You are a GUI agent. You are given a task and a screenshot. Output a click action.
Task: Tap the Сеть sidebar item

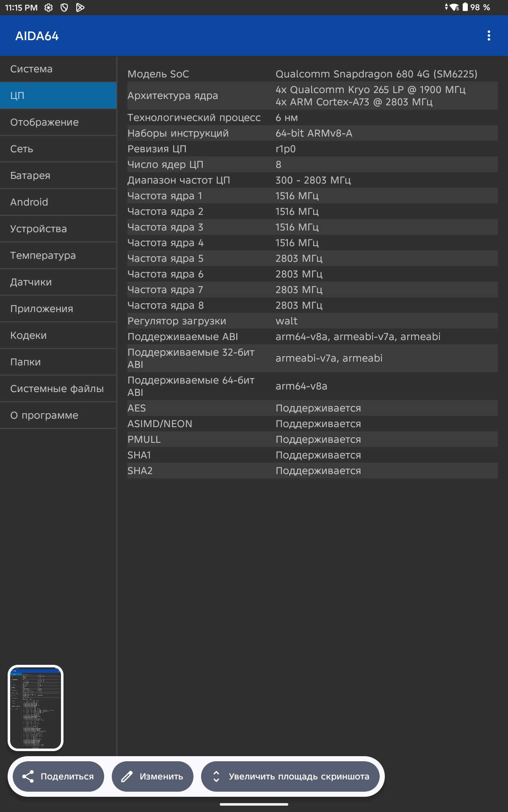(58, 149)
